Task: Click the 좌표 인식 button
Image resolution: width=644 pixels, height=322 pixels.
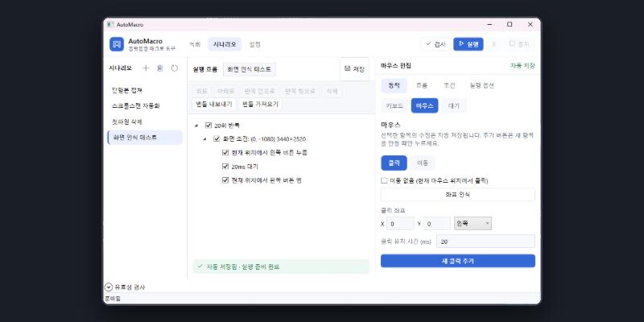Action: tap(457, 195)
